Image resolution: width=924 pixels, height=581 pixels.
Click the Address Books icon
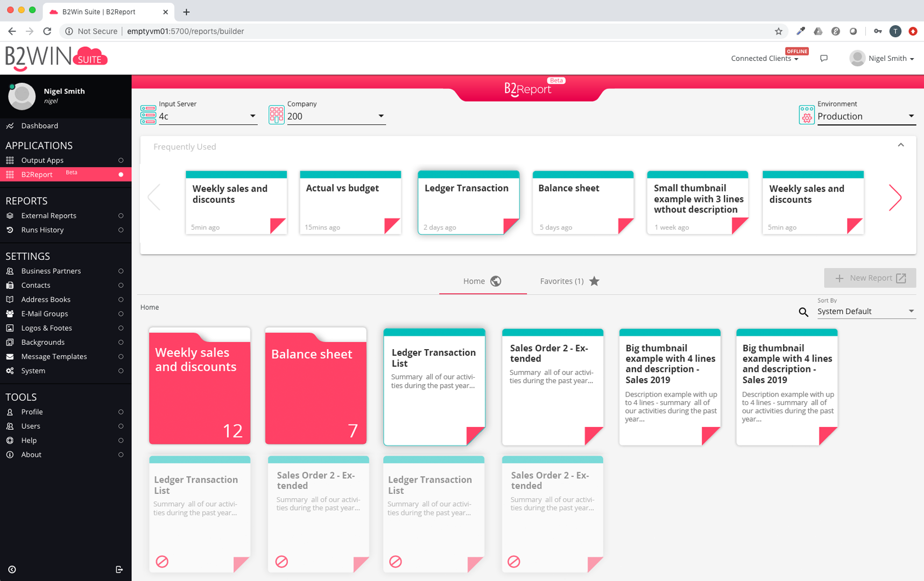[10, 300]
